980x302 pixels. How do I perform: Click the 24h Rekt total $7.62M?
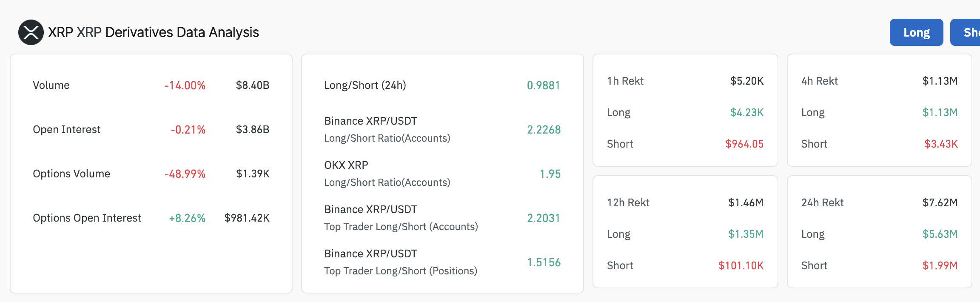(940, 202)
